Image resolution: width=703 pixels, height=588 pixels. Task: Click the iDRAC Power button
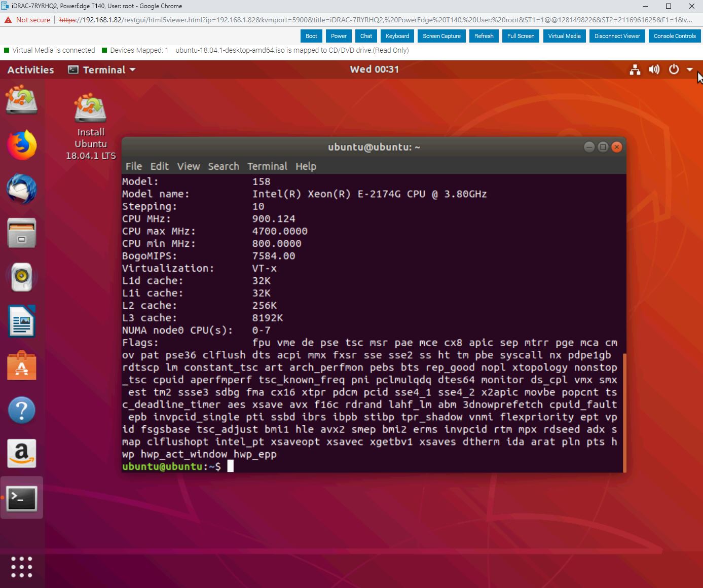(339, 36)
